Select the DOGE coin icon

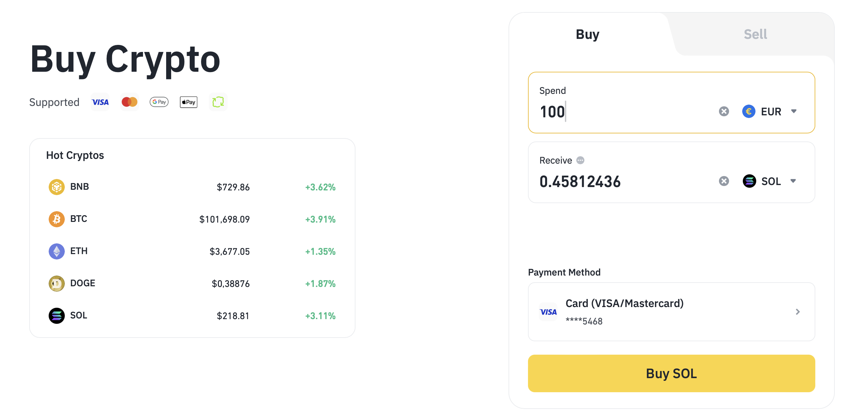coord(57,283)
